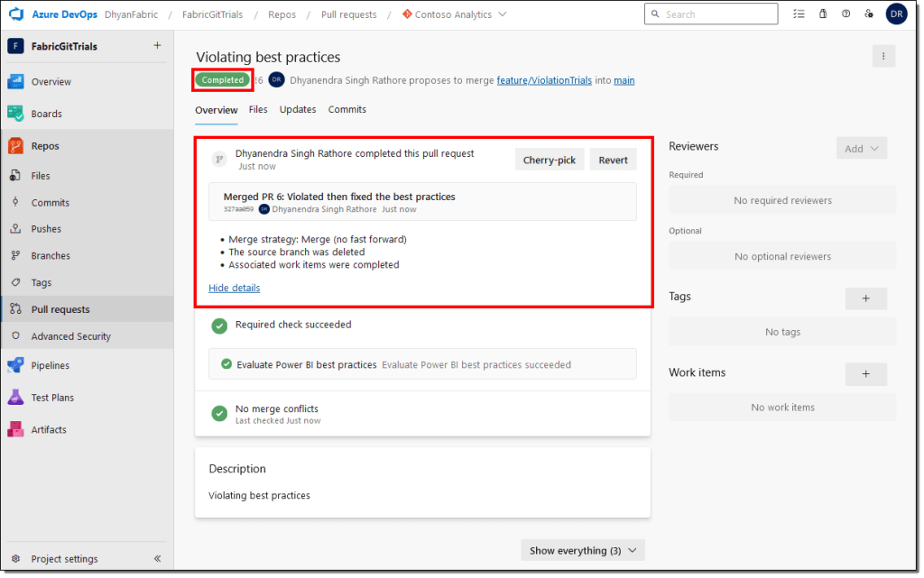Collapse the sidebar with double chevron

[x=157, y=559]
